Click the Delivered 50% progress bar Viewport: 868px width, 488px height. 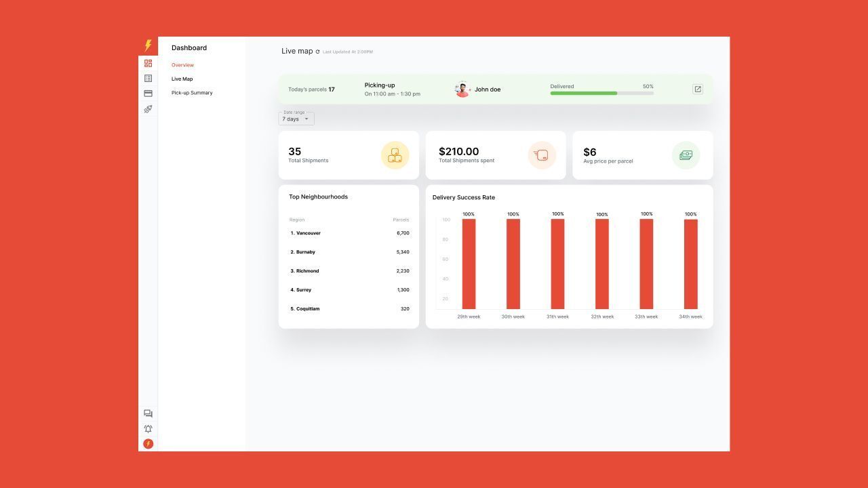601,93
